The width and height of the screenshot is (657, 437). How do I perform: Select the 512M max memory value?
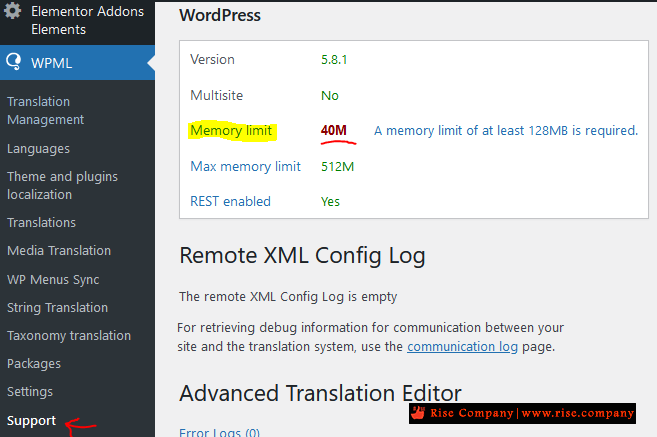(x=338, y=167)
